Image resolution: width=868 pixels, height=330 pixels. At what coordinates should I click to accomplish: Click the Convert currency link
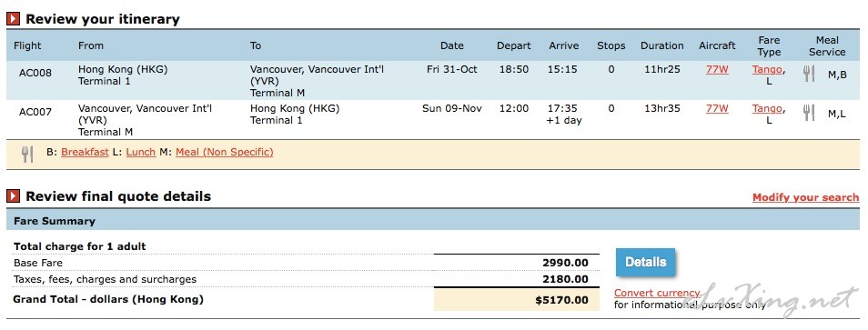657,293
